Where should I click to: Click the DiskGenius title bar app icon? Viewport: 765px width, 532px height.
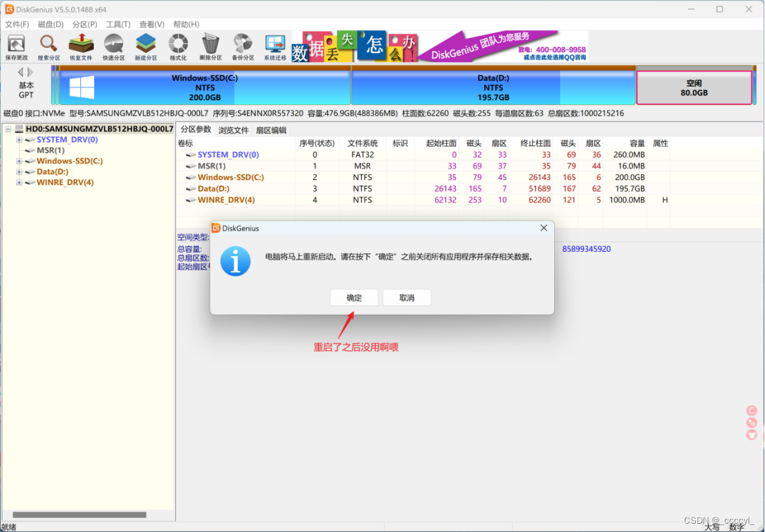[x=9, y=9]
